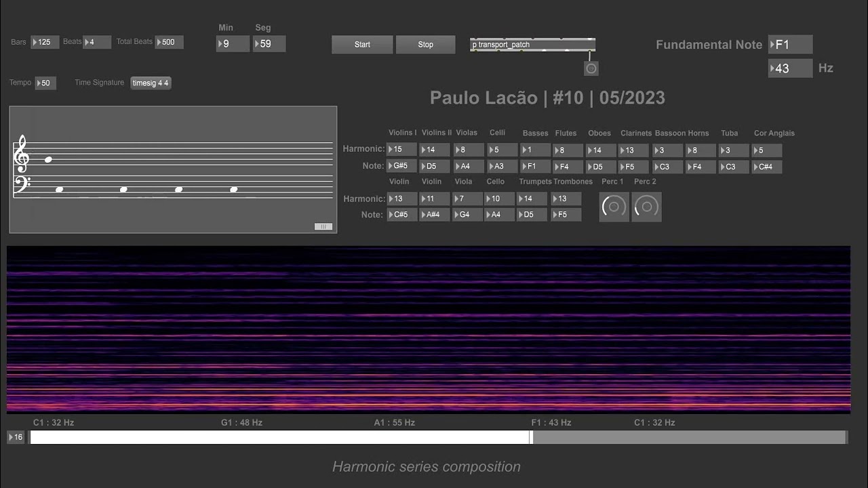This screenshot has height=488, width=868.
Task: Click the Violins II note box D5
Action: (435, 166)
